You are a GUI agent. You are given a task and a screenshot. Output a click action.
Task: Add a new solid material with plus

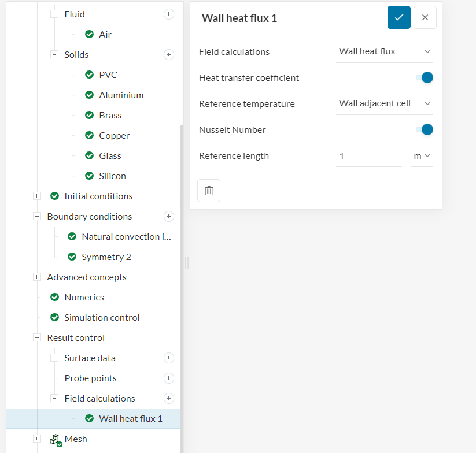point(169,54)
